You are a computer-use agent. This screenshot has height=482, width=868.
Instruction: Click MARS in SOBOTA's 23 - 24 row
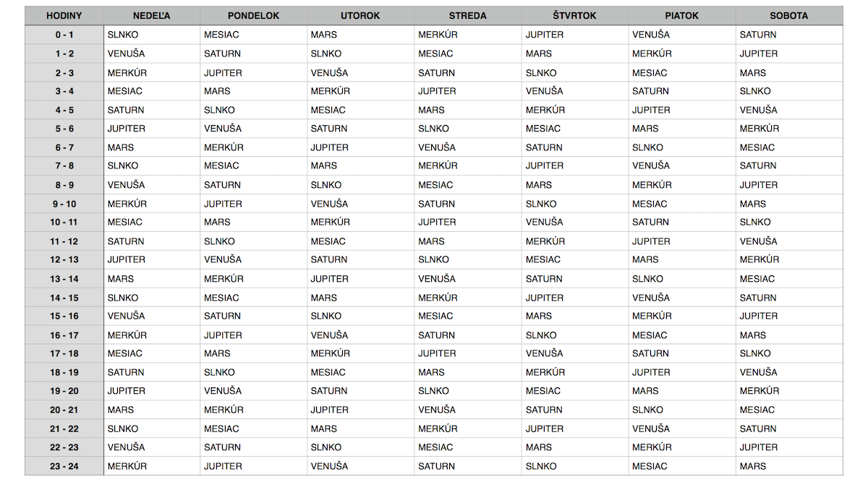752,466
